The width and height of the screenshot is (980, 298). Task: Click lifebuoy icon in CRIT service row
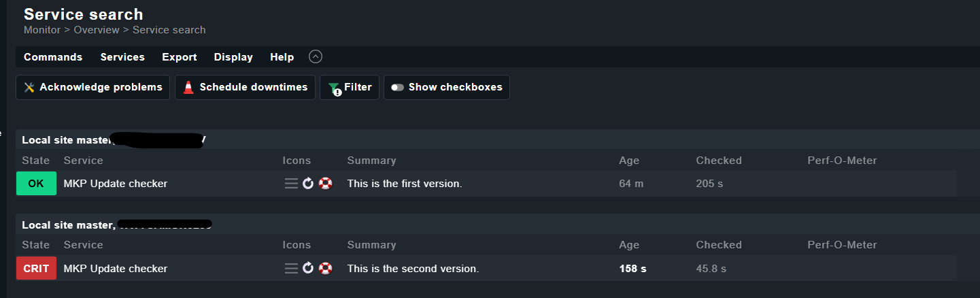[x=325, y=269]
